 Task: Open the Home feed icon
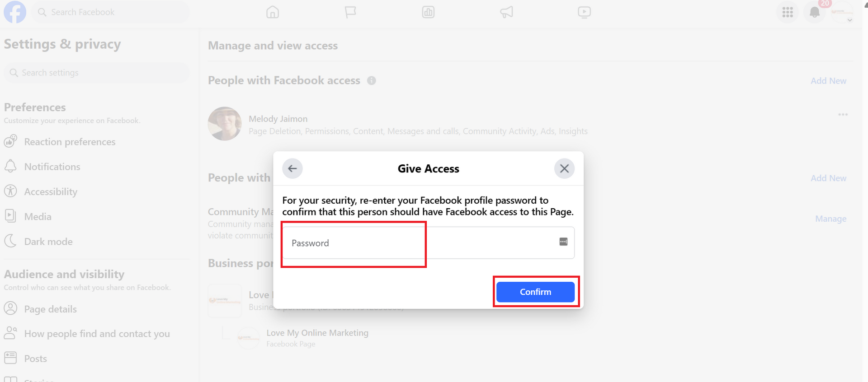[x=273, y=12]
